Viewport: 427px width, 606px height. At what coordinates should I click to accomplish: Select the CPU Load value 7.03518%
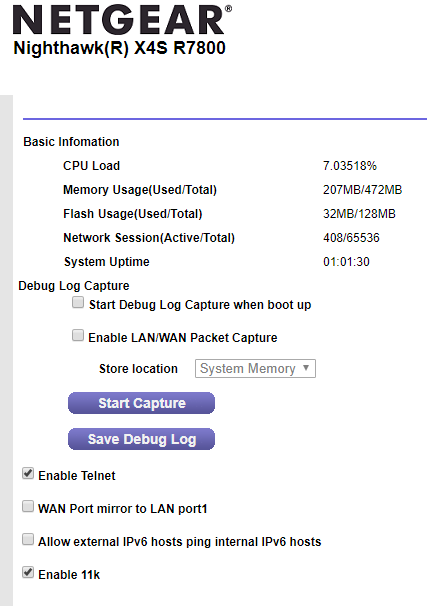click(350, 166)
